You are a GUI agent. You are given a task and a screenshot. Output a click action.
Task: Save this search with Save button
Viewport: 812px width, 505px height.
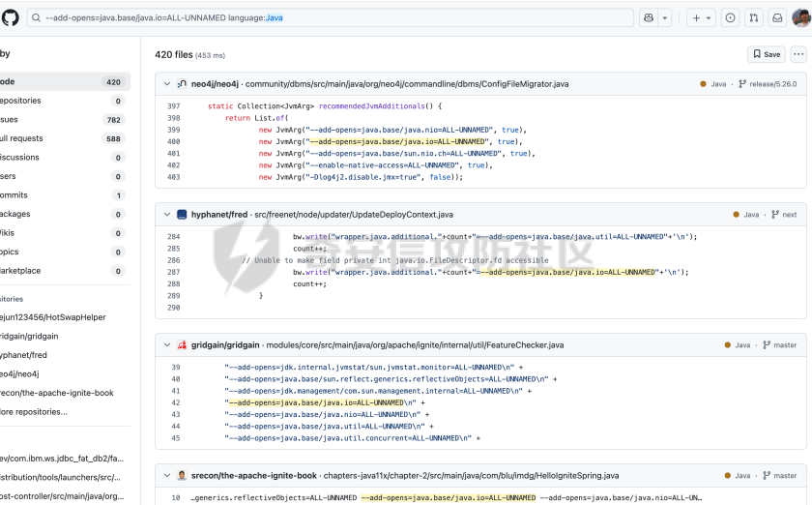pos(767,54)
